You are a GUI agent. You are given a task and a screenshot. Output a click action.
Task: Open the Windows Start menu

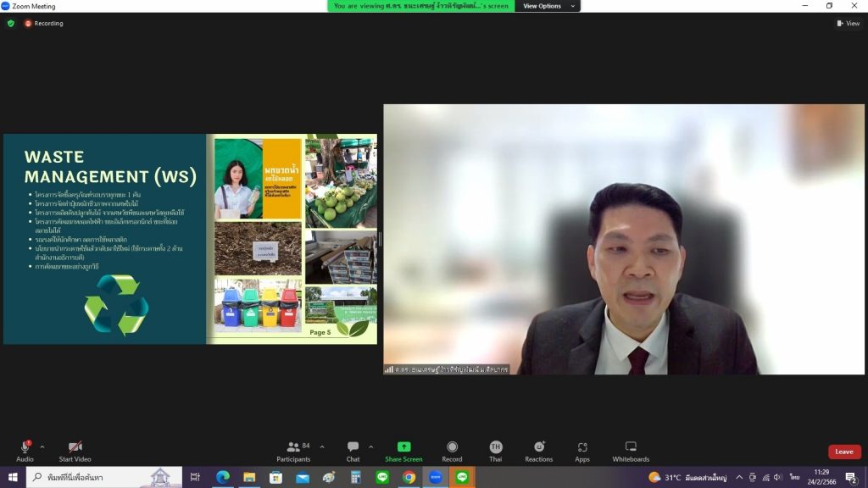(x=13, y=477)
